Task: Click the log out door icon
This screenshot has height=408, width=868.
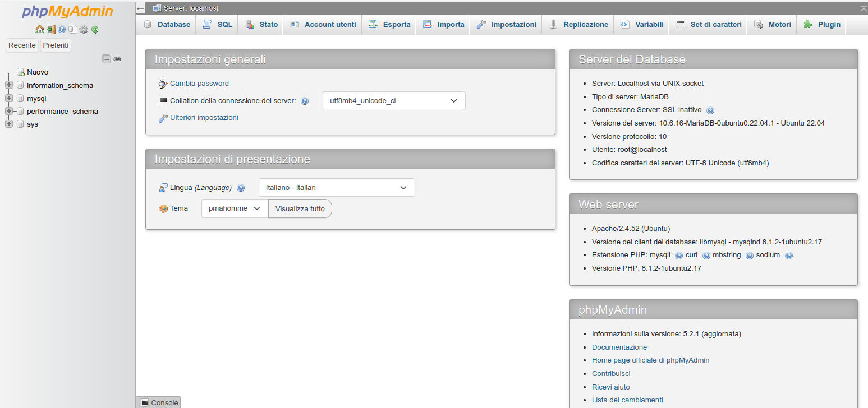Action: pyautogui.click(x=51, y=29)
